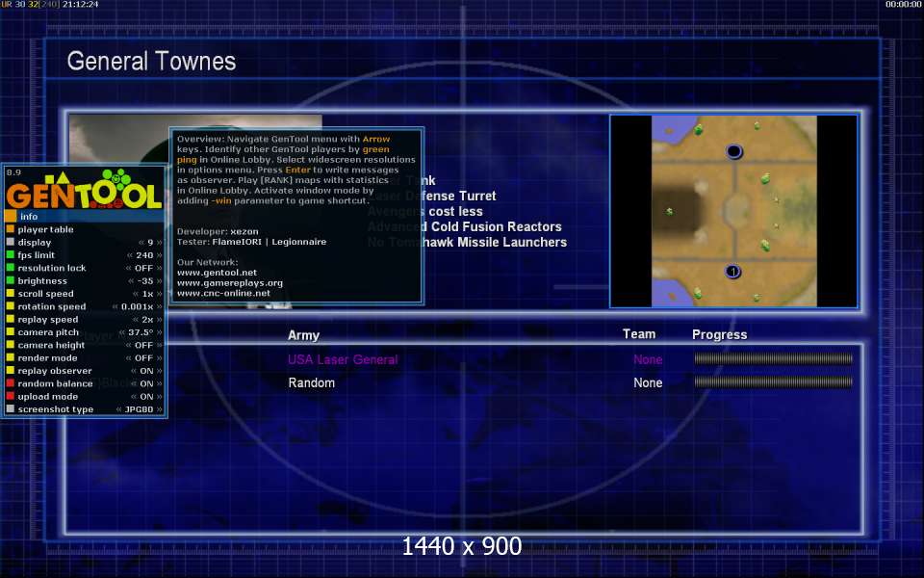The height and width of the screenshot is (578, 924).
Task: Click the camera pitch value "37.5°"
Action: [x=141, y=332]
